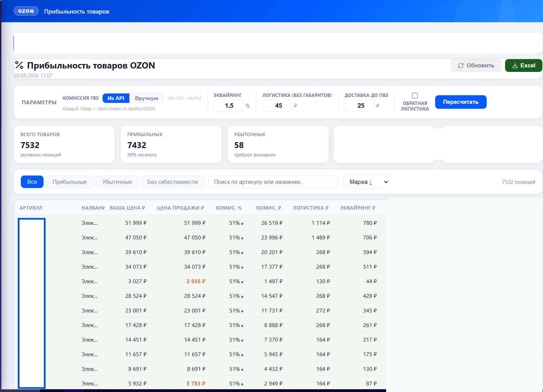543x392 pixels.
Task: Open the Маржа sort dropdown
Action: point(367,182)
